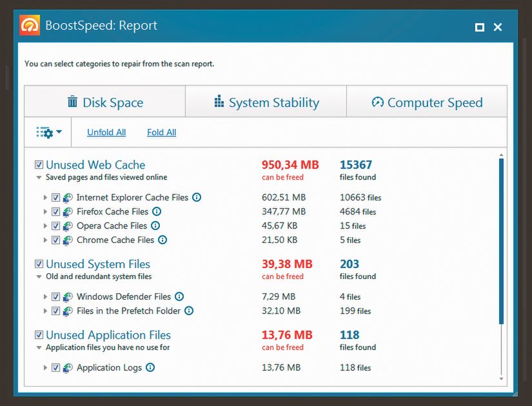532x406 pixels.
Task: Expand the Internet Explorer Cache Files row
Action: pyautogui.click(x=45, y=198)
